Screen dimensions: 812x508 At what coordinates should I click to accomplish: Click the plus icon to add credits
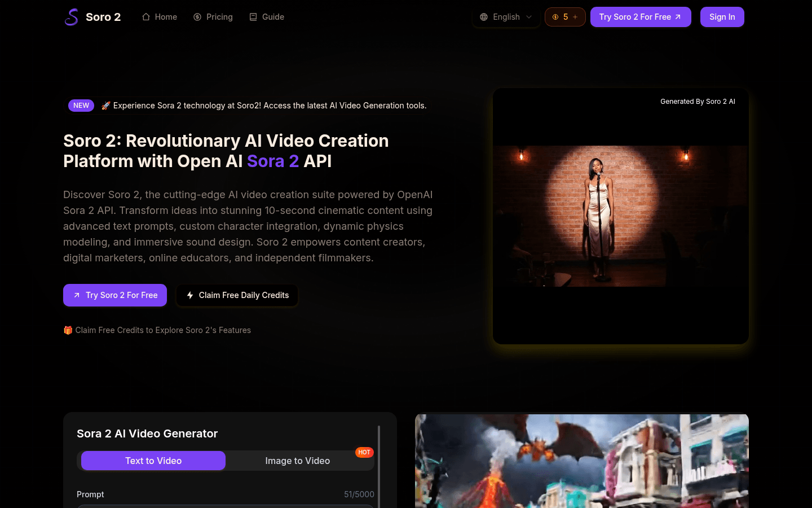(575, 17)
